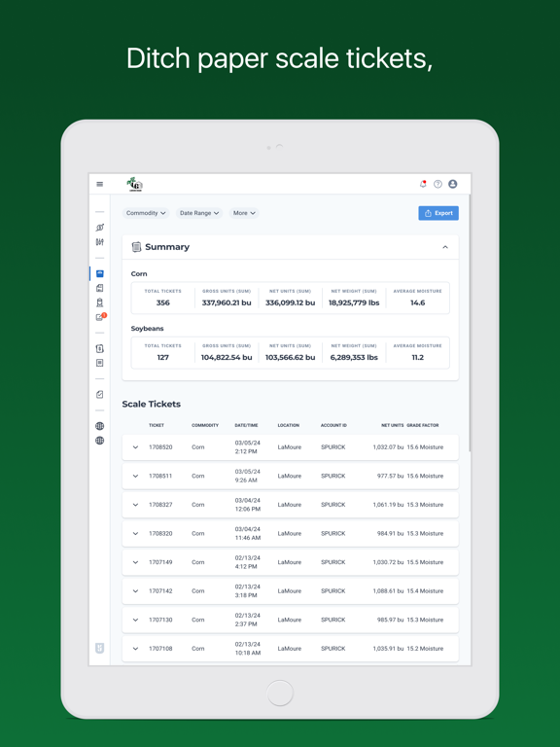Click the Corn net weight 18,925,779 lbs

pos(354,302)
